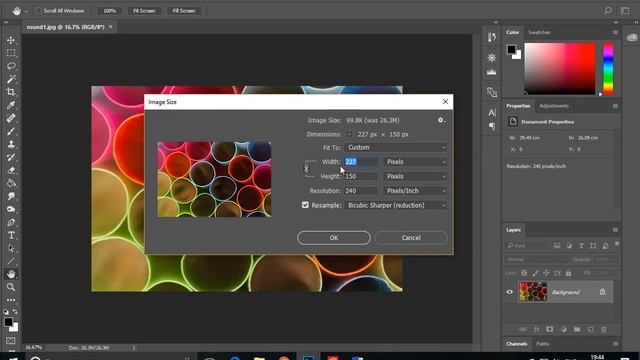Select the Path Selection tool

coord(11,248)
